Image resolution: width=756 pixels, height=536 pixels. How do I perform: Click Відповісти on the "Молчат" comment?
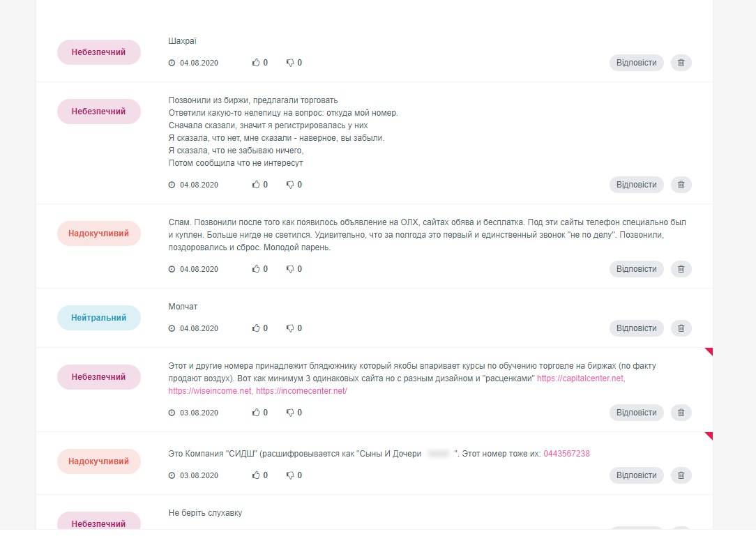pyautogui.click(x=637, y=328)
